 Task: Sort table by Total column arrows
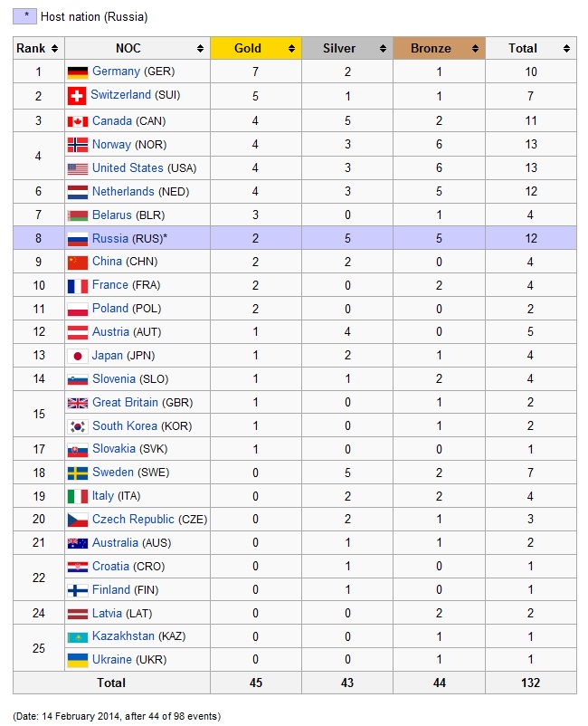pyautogui.click(x=566, y=49)
